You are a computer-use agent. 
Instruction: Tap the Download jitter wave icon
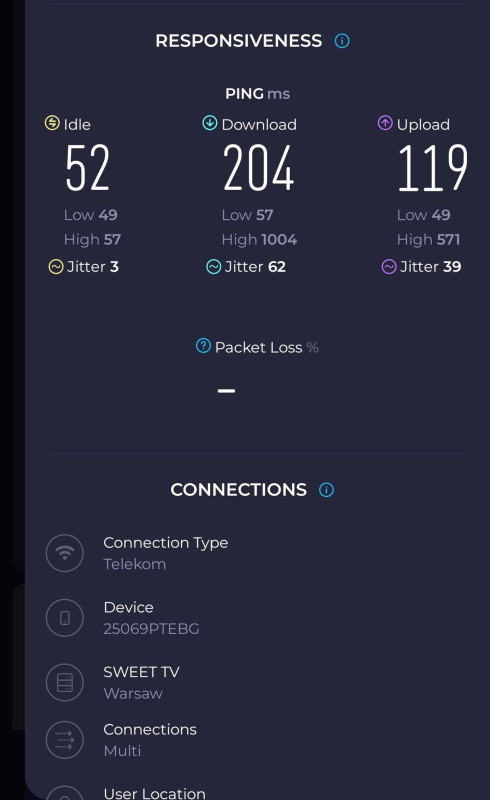pyautogui.click(x=213, y=266)
